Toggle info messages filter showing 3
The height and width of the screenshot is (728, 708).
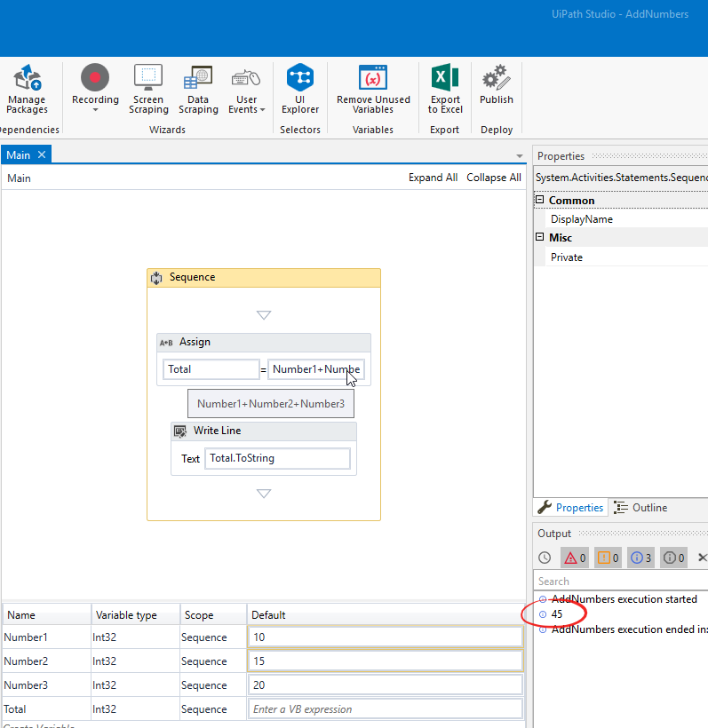tap(640, 558)
